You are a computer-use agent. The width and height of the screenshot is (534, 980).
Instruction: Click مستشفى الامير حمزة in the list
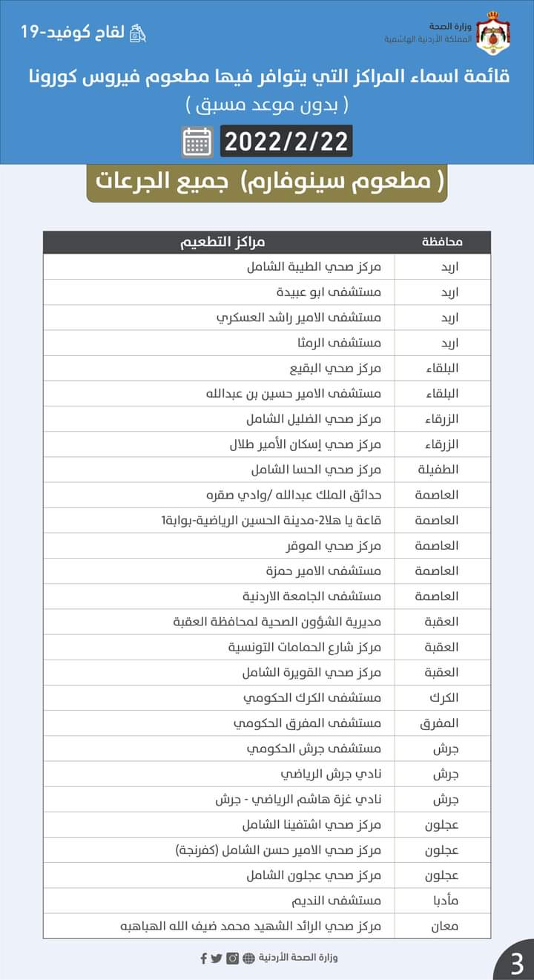(323, 570)
